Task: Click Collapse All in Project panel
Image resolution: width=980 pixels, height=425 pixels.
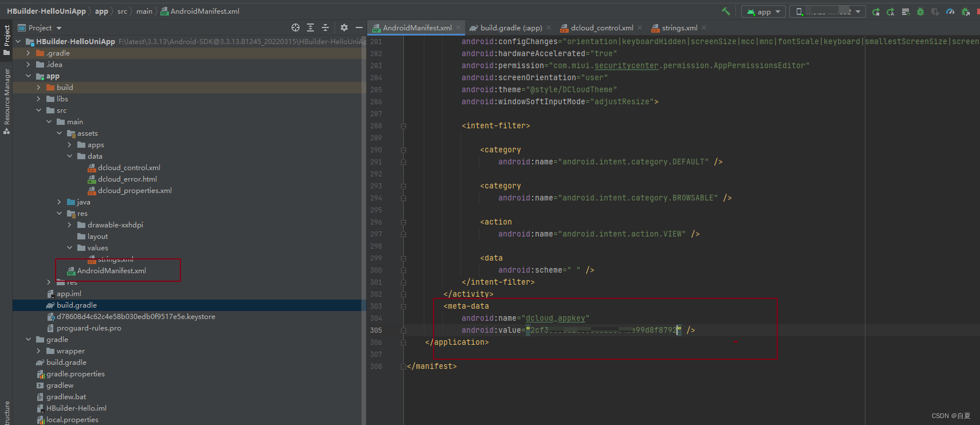Action: pos(325,27)
